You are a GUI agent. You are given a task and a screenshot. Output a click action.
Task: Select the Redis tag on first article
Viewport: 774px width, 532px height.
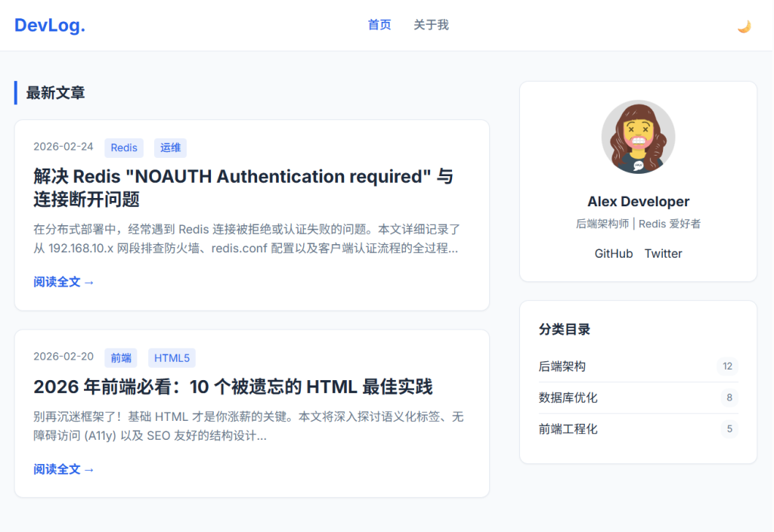(x=124, y=147)
